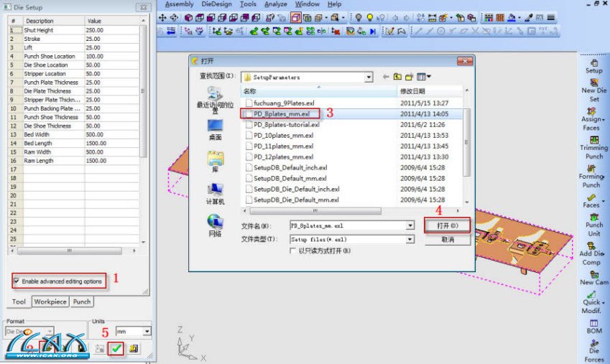Click Die Setup table horizontal scrollbar

pos(70,251)
